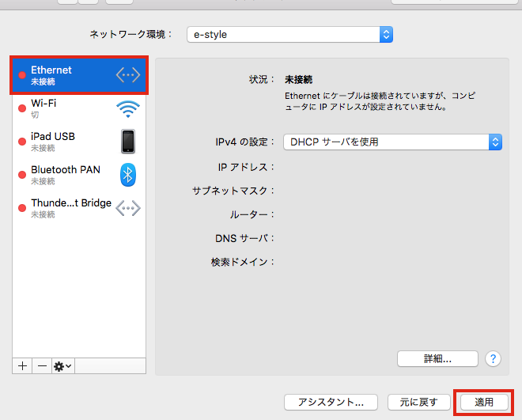
Task: Click the Ethernet cable status description text
Action: (380, 101)
